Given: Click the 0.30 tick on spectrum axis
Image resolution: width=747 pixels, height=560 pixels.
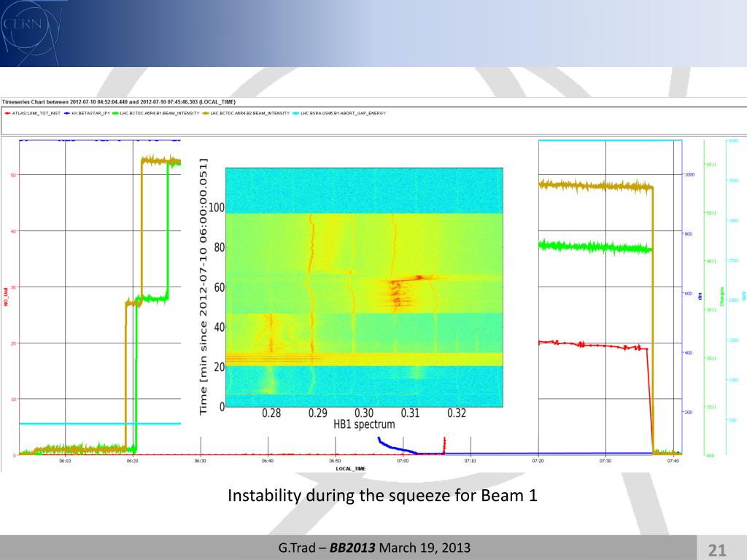Looking at the screenshot, I should pyautogui.click(x=364, y=413).
